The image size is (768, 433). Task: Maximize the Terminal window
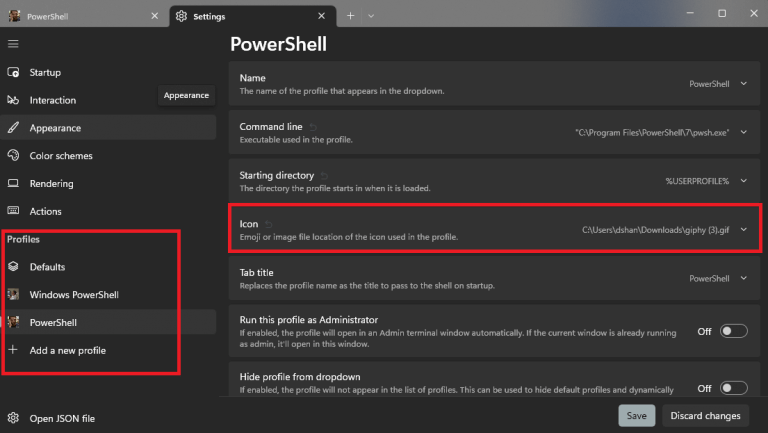(722, 13)
